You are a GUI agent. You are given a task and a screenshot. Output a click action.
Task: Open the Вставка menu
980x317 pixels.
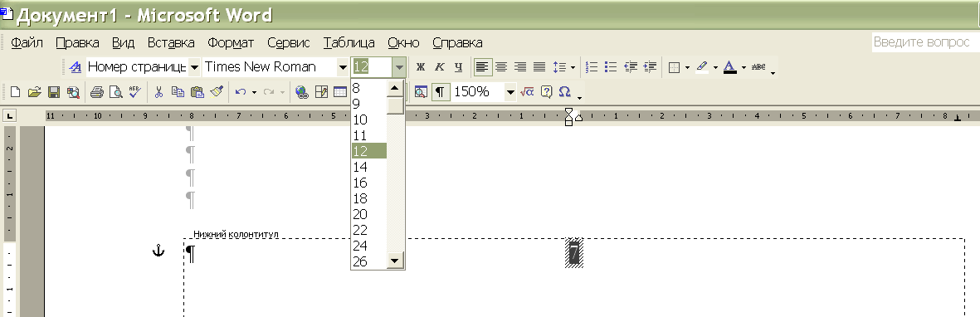[x=171, y=43]
